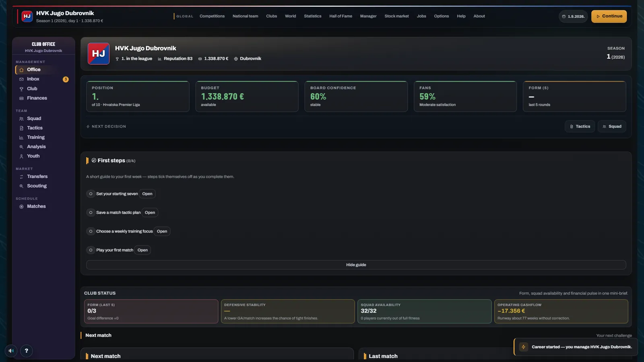Open the Clubs menu
Image resolution: width=644 pixels, height=362 pixels.
[271, 16]
